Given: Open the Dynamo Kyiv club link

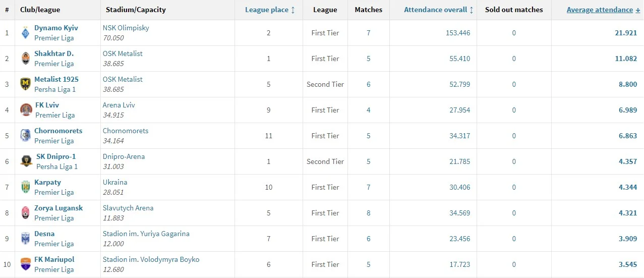Looking at the screenshot, I should 56,28.
